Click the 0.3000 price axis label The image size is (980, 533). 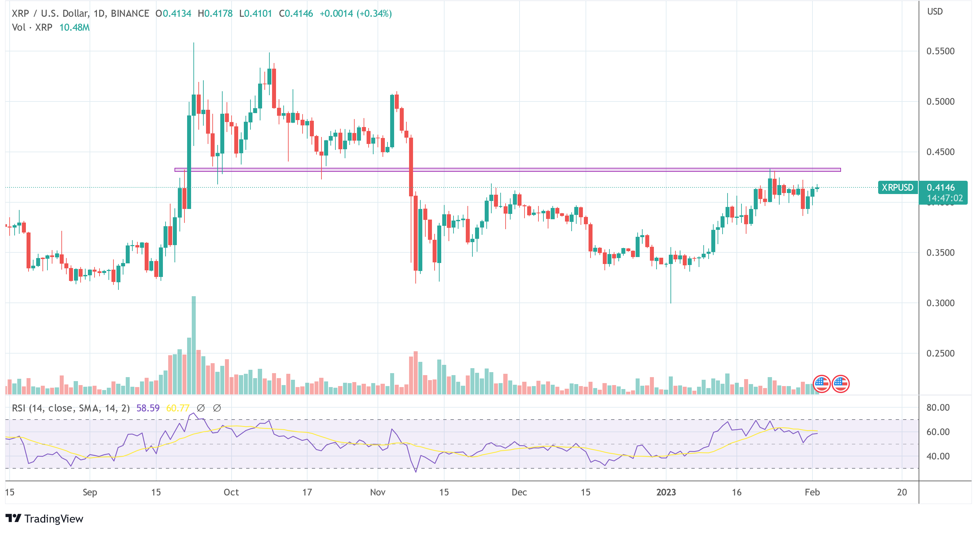coord(941,303)
